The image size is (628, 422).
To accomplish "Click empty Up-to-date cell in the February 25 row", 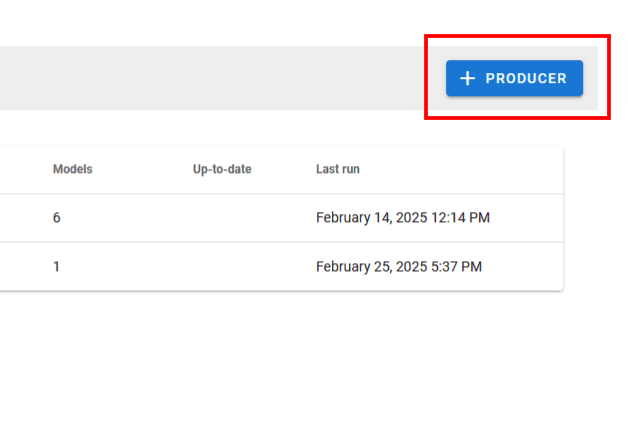I will [222, 267].
